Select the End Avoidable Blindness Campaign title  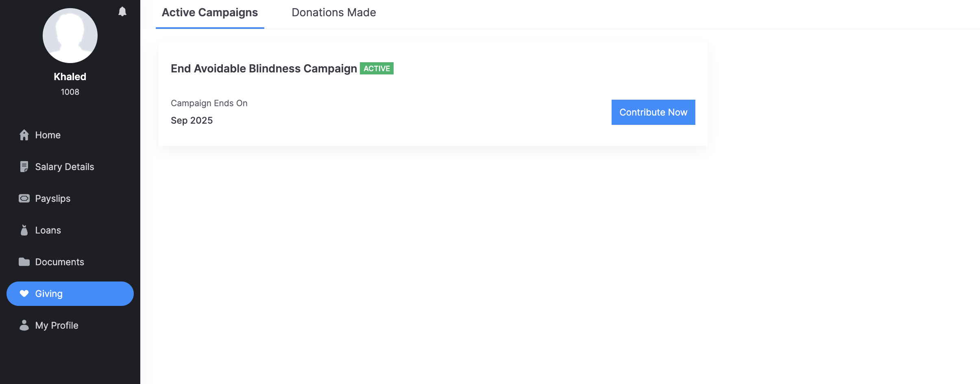[264, 69]
